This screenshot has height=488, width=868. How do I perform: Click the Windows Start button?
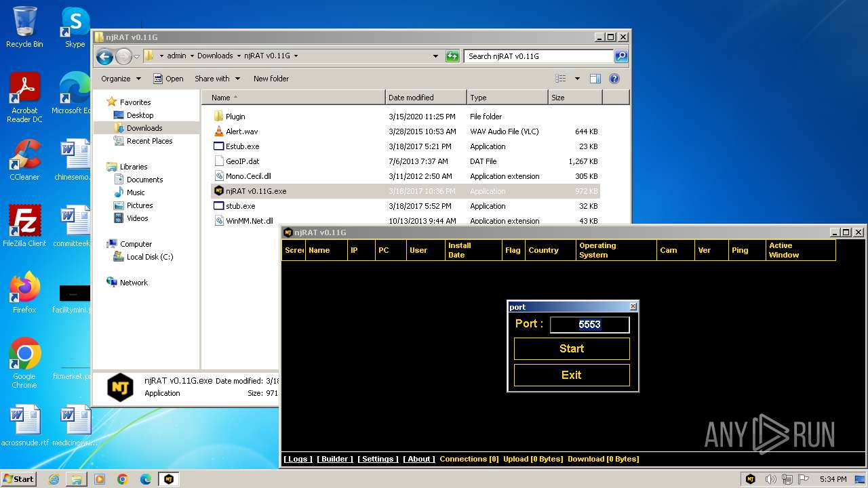(19, 479)
